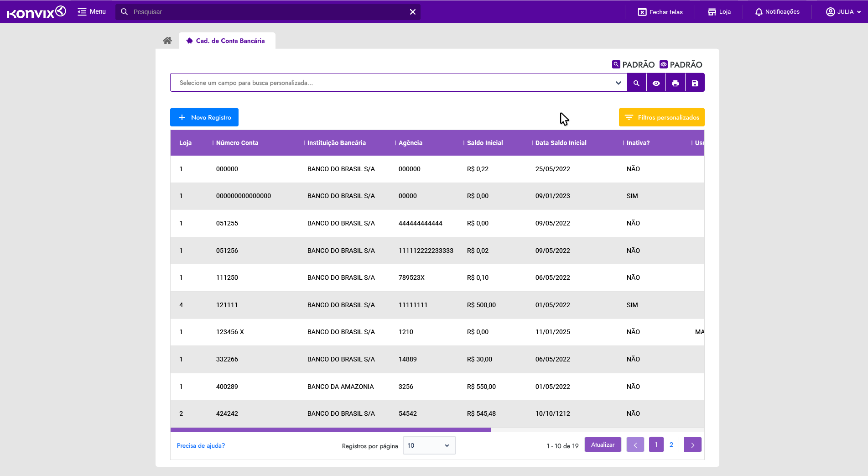Clear the Pesquisar search with X
868x476 pixels.
pos(413,12)
